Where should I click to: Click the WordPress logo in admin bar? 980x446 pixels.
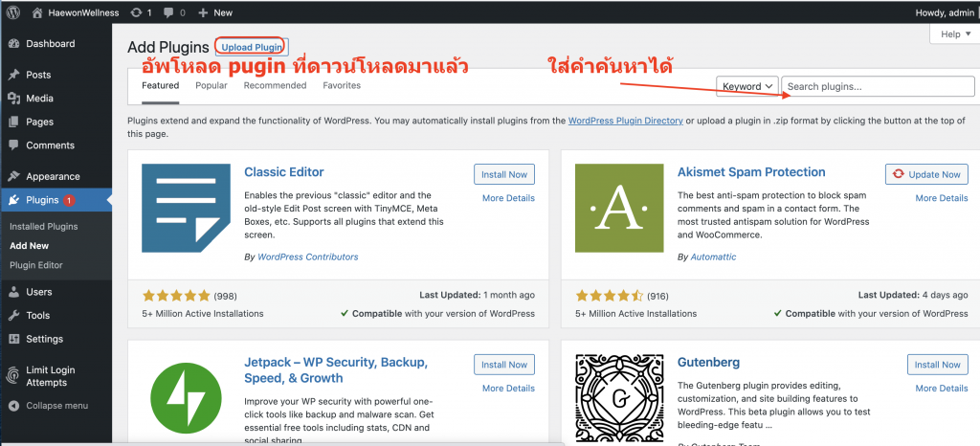pyautogui.click(x=13, y=12)
